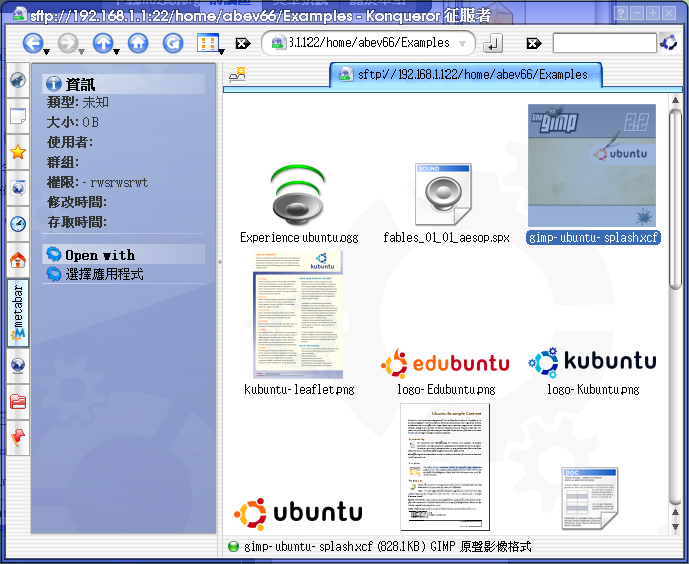Open a new tab with the tab bar icon
The height and width of the screenshot is (564, 689).
[237, 74]
